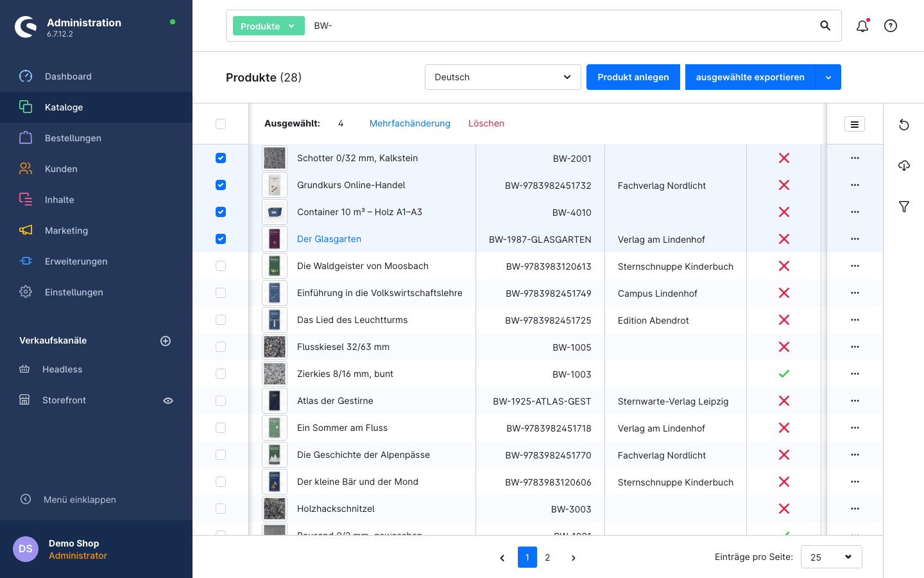Click Produkt anlegen button
Image resolution: width=924 pixels, height=578 pixels.
tap(633, 77)
